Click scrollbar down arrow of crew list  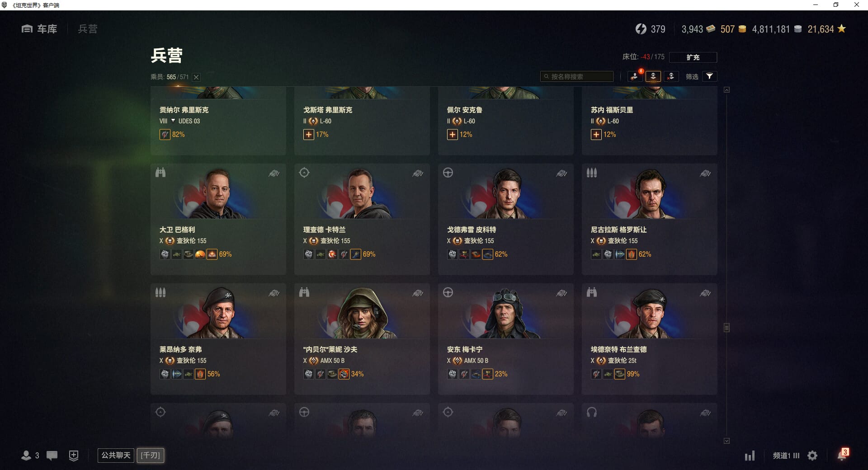pos(726,441)
